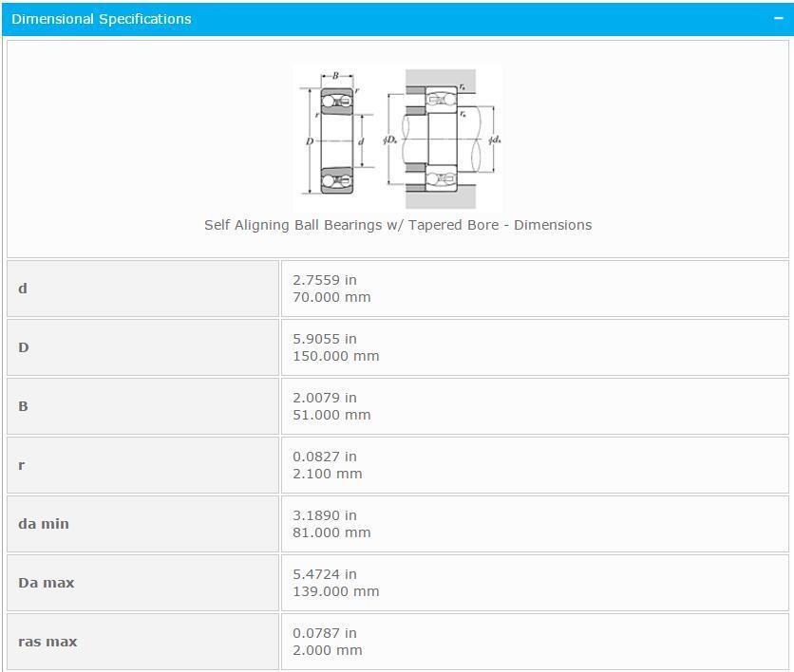Click the 81.000 mm da min value
The image size is (794, 672).
[331, 532]
